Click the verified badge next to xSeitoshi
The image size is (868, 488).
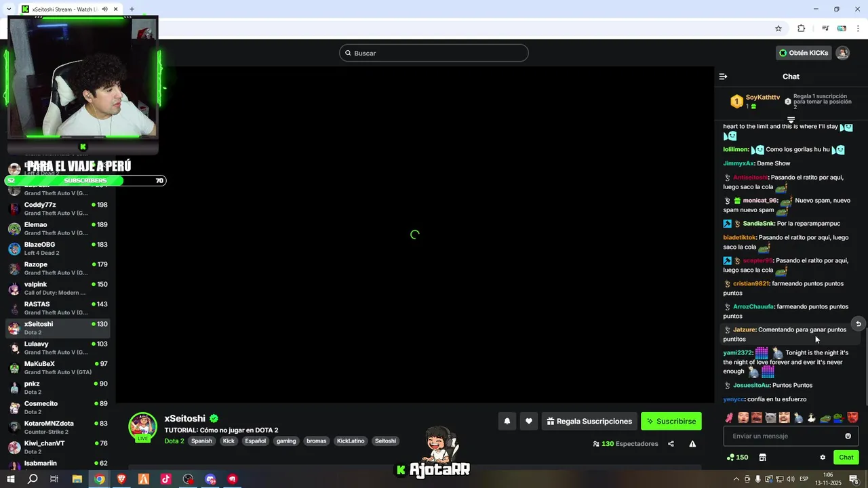214,419
